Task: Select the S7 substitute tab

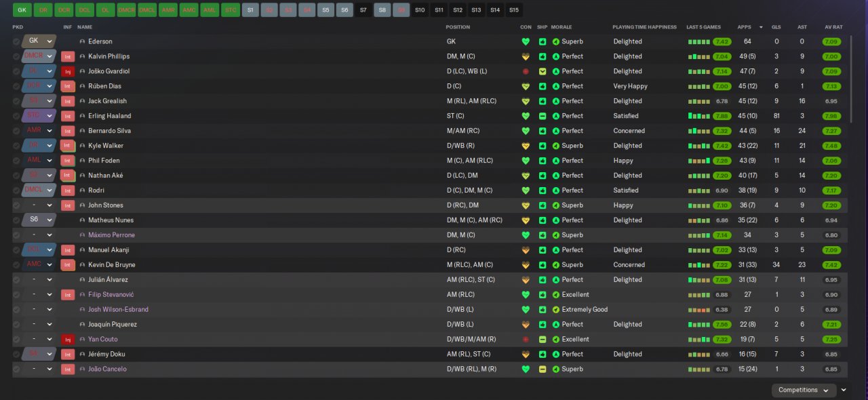Action: (363, 10)
